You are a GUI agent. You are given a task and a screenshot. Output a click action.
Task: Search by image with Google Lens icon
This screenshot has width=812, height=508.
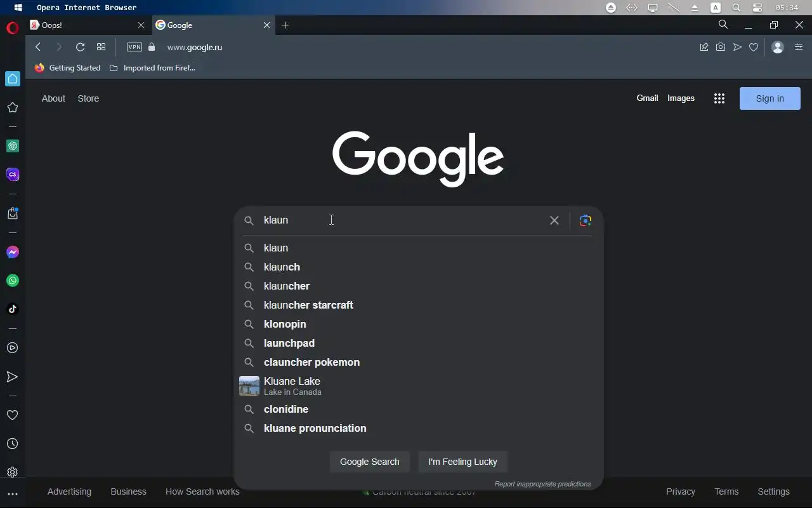pos(585,220)
